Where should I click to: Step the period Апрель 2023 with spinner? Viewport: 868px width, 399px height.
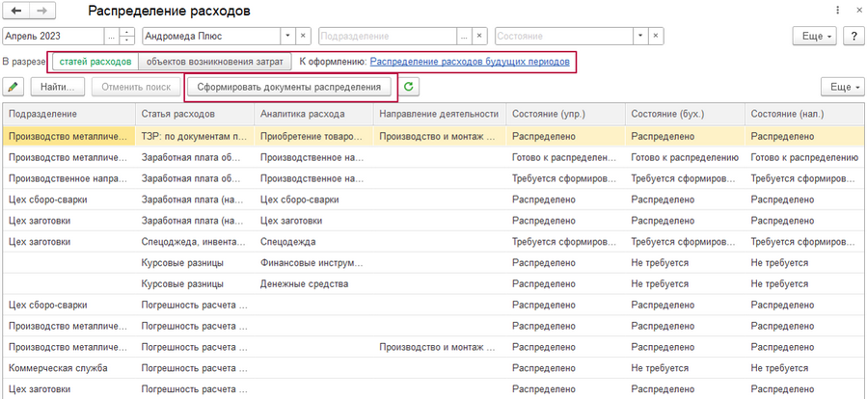[x=127, y=36]
